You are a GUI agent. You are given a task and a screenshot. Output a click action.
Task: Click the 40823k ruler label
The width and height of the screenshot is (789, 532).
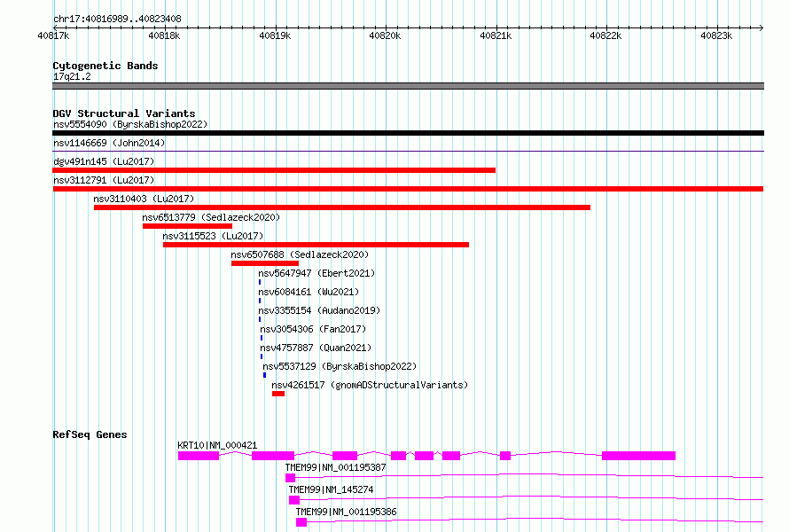click(x=716, y=35)
